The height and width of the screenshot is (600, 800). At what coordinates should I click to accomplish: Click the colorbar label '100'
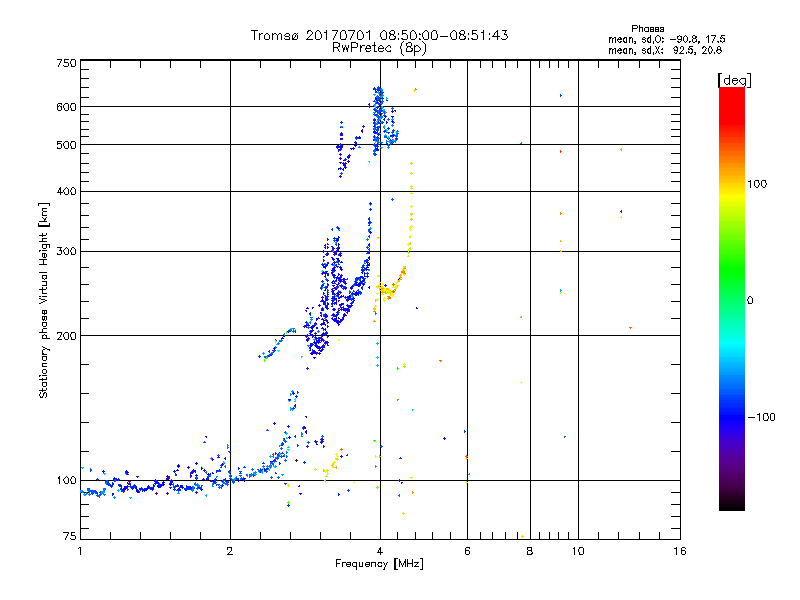coord(757,184)
